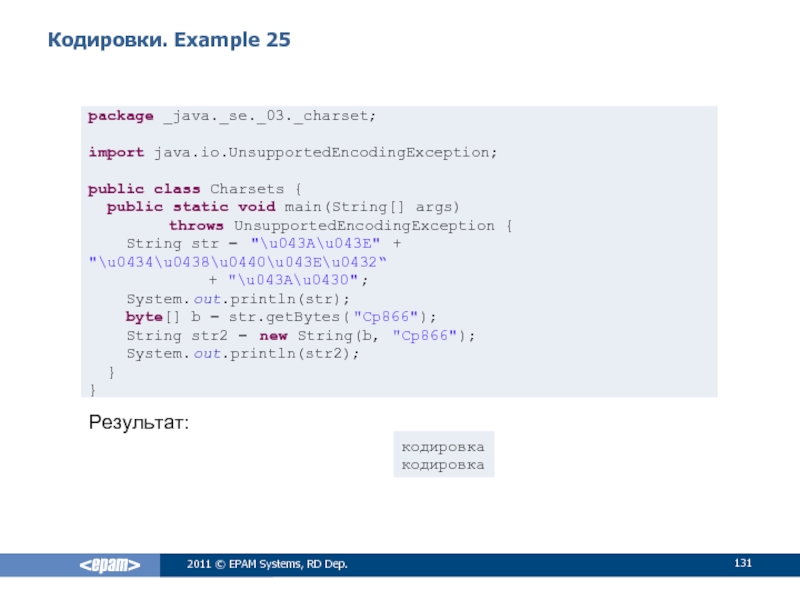Click the import UnsupportedEncodingException line
The image size is (800, 600).
(x=292, y=152)
